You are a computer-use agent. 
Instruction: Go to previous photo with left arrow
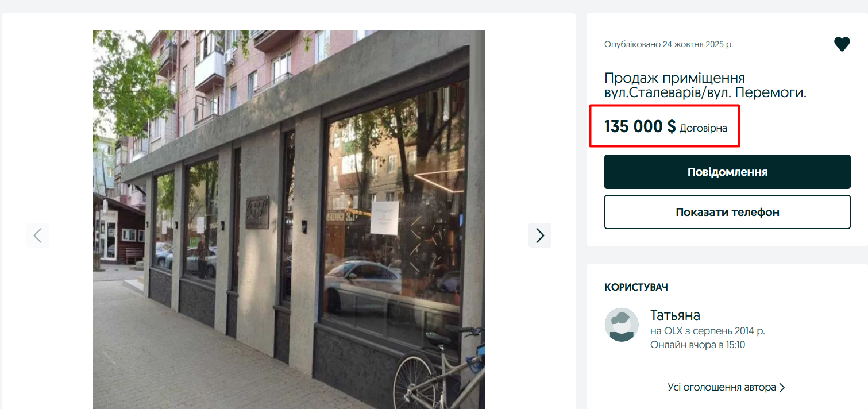click(x=38, y=236)
